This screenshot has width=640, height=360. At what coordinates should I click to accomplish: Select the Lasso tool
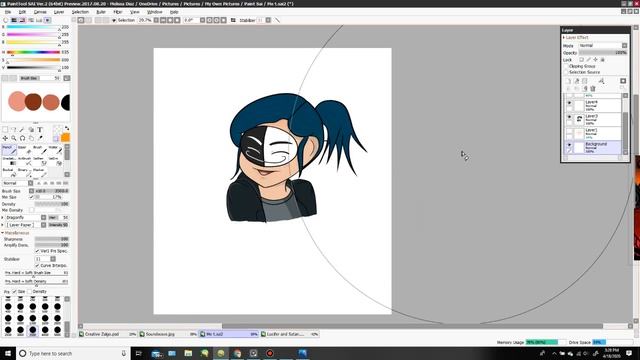click(14, 129)
